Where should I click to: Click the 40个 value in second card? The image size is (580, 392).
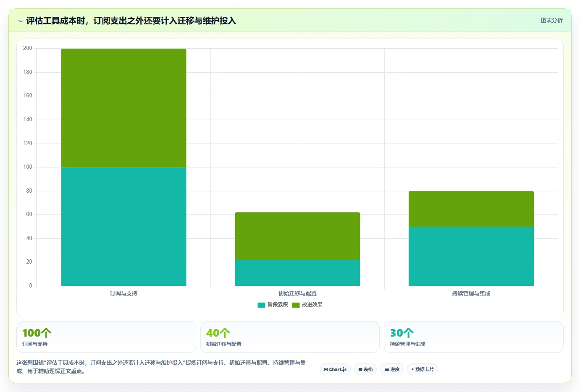218,333
